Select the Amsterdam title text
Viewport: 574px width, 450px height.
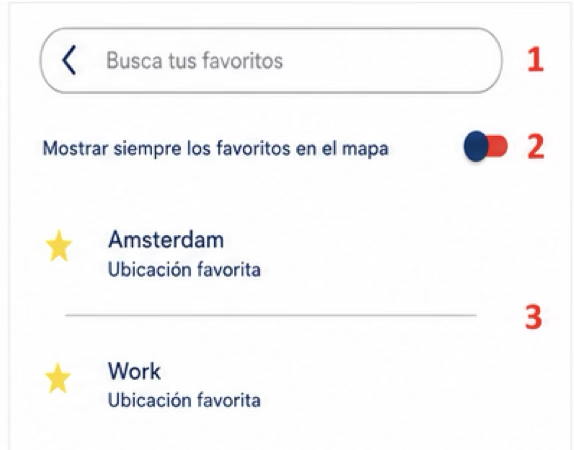[166, 240]
